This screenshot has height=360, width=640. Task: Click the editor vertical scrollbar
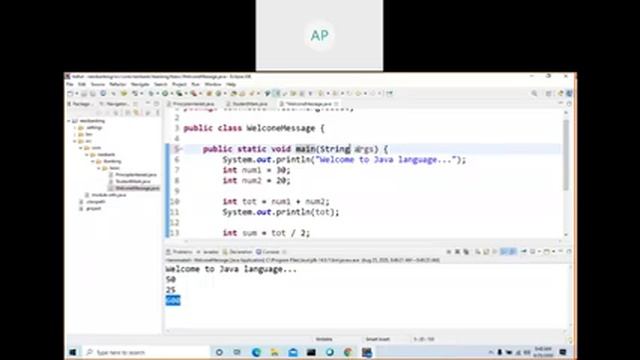566,155
